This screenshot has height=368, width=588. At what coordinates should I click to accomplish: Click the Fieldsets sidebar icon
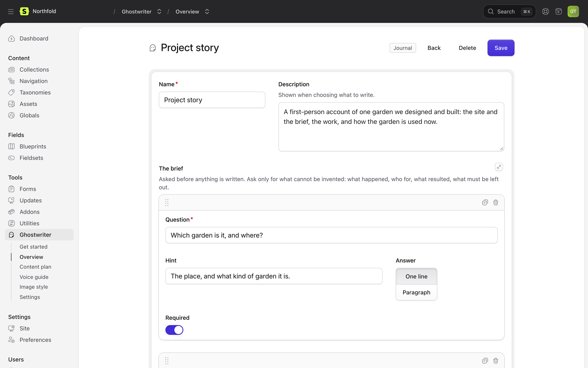[11, 158]
